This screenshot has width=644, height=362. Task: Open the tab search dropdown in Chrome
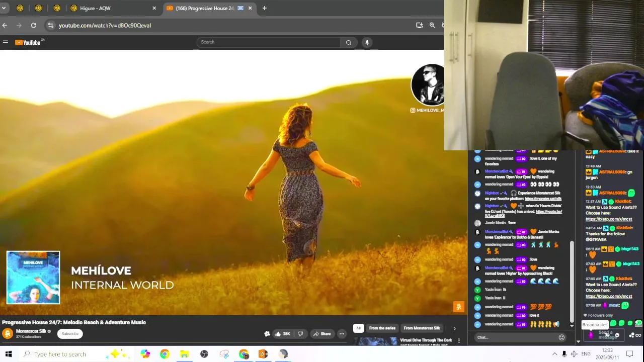4,8
